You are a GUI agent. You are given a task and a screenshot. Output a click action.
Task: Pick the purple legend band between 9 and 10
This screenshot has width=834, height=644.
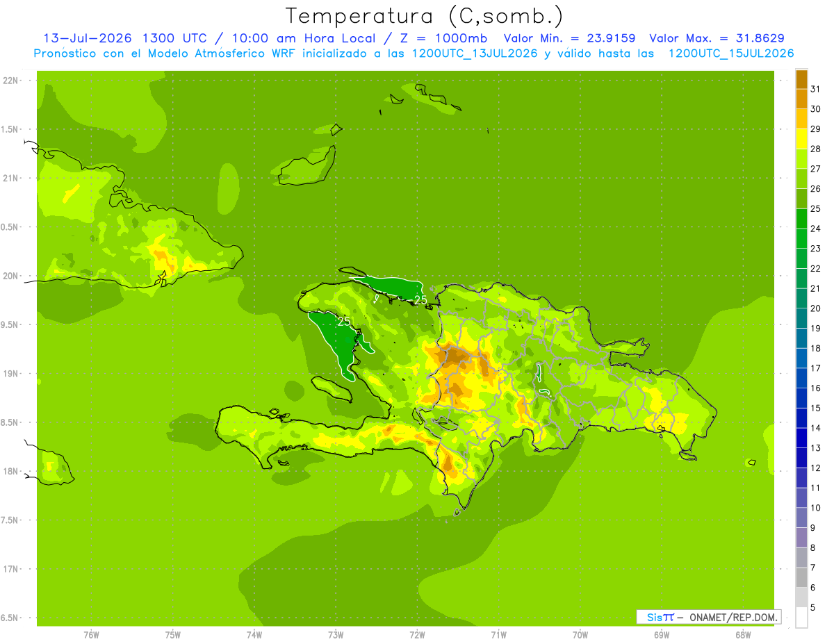[801, 518]
